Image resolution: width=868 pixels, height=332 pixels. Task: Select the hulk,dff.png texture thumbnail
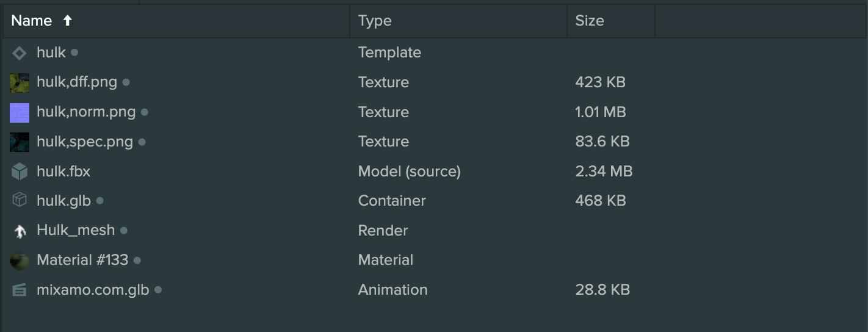pyautogui.click(x=20, y=82)
